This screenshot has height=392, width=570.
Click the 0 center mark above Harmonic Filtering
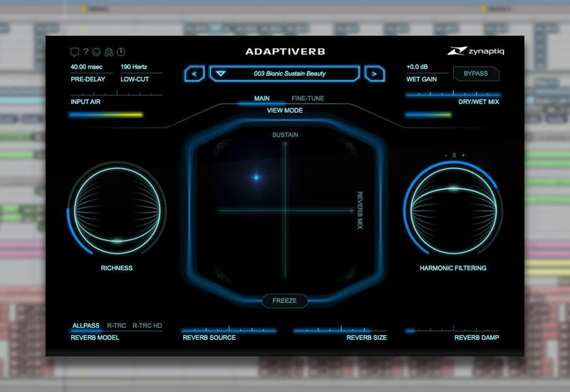pos(454,155)
